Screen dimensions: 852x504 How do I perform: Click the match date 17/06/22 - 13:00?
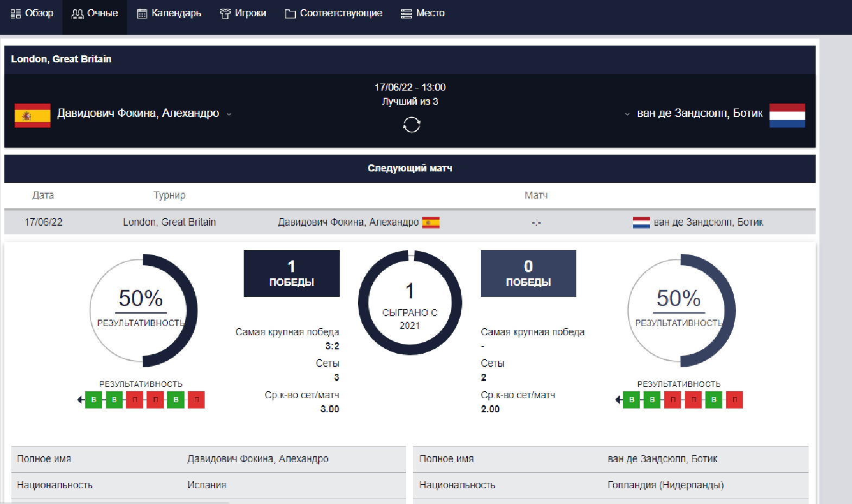click(x=410, y=87)
